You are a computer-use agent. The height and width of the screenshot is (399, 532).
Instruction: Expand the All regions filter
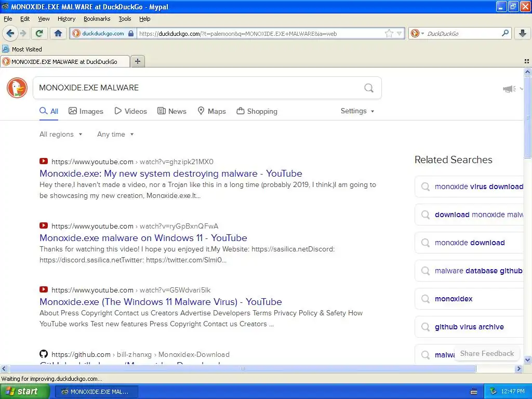[x=61, y=135]
